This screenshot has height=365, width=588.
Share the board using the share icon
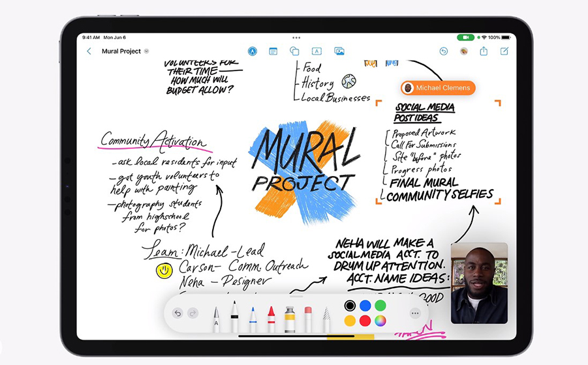point(484,51)
